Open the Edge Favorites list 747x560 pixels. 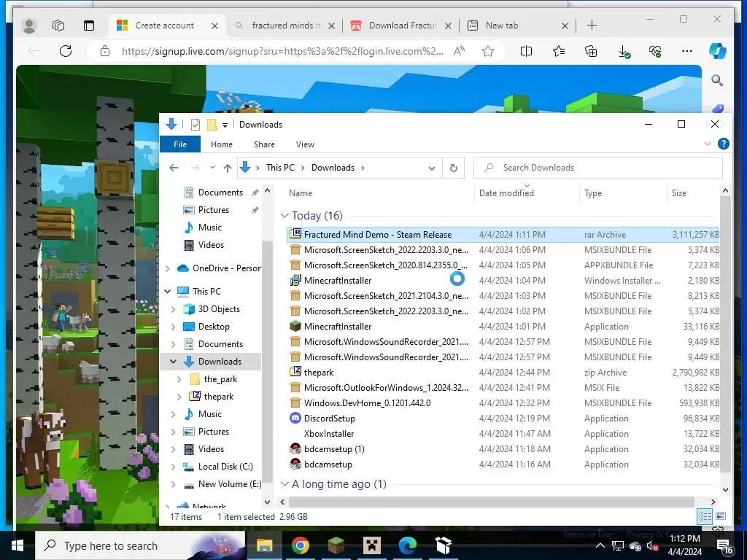pyautogui.click(x=559, y=51)
